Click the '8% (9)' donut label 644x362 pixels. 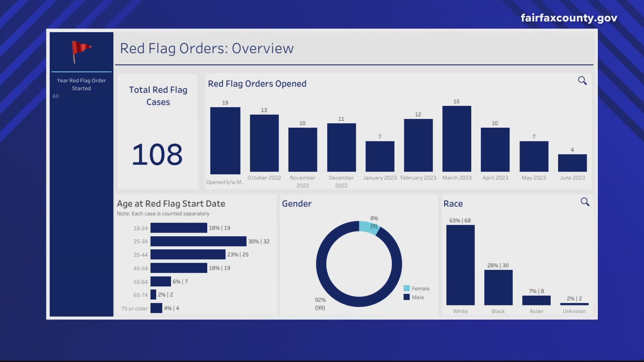[x=374, y=222]
